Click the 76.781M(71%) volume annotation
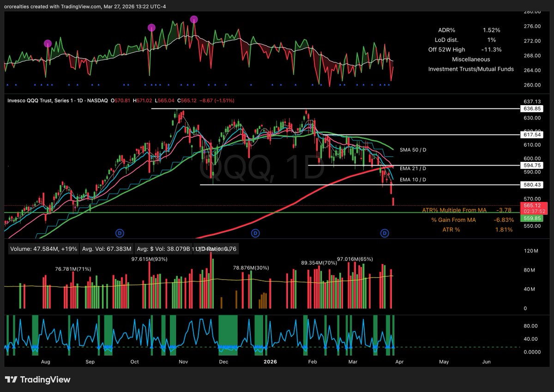Viewport: 554px width, 392px height. [x=73, y=268]
